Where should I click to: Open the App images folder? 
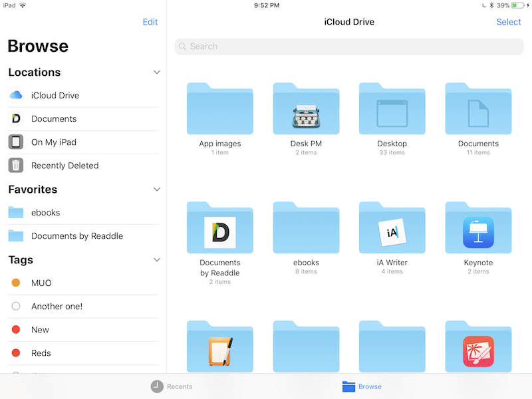tap(219, 110)
